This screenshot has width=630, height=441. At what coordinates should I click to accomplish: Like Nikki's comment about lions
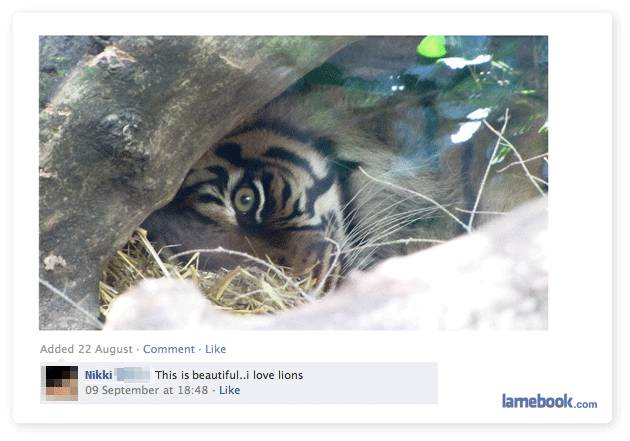point(229,390)
